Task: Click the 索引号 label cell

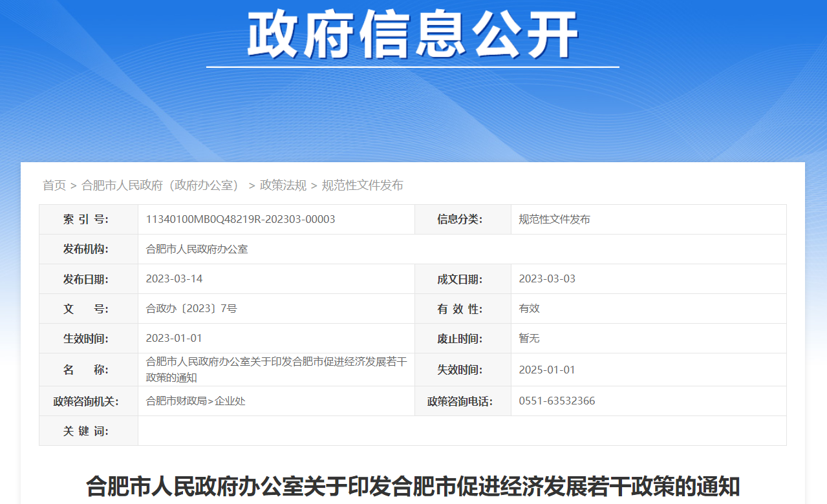Action: point(89,220)
